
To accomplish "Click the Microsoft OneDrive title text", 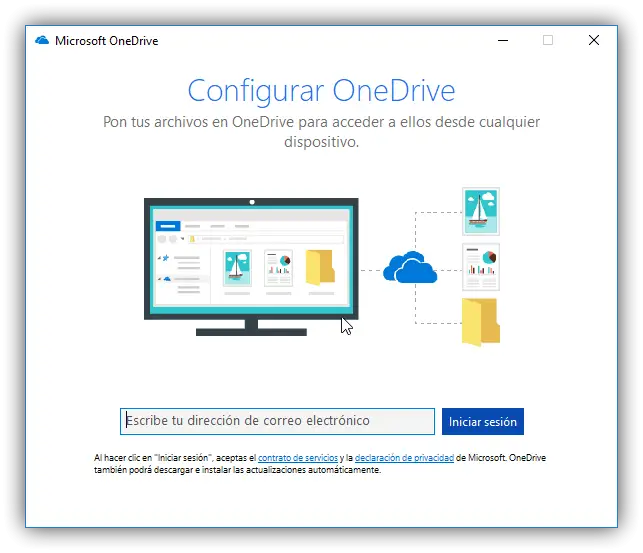I will tap(107, 41).
